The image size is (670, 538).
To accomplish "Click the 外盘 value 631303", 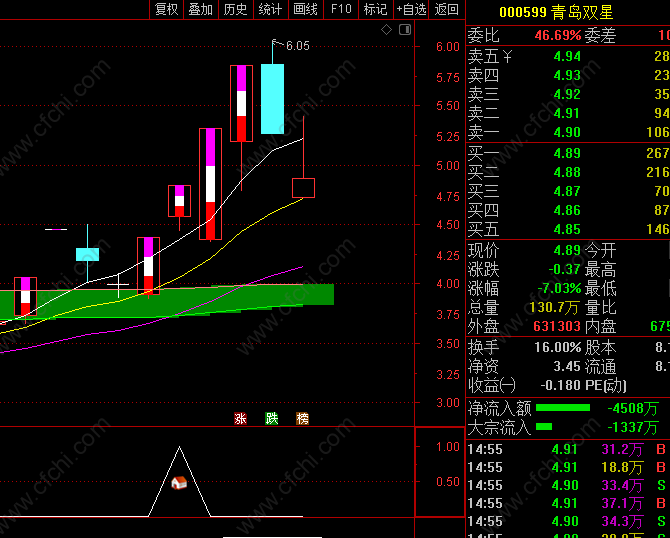I will click(557, 327).
